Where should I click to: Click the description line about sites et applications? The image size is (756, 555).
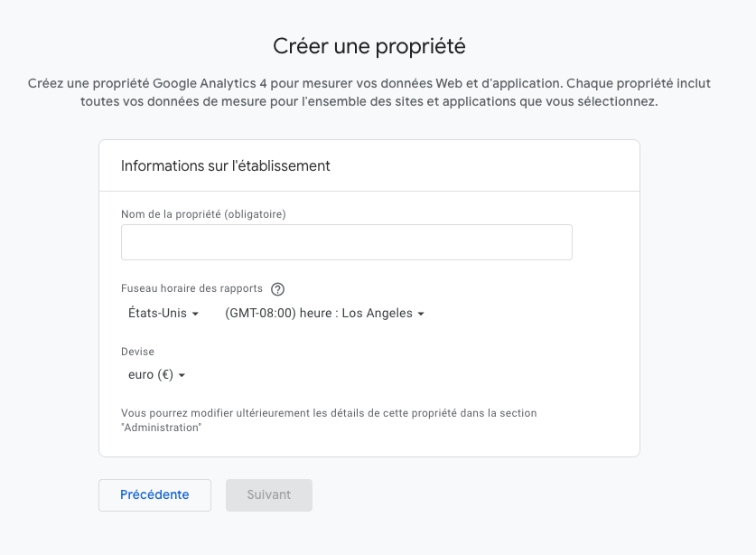click(369, 102)
